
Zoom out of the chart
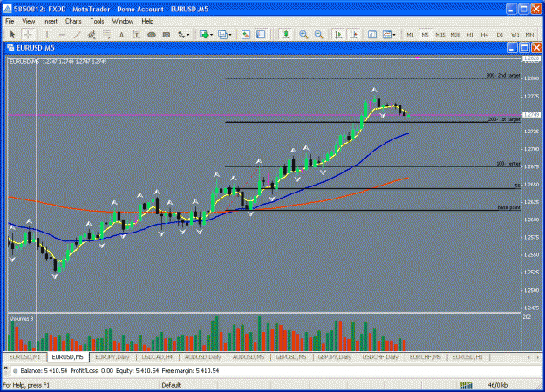[x=319, y=34]
